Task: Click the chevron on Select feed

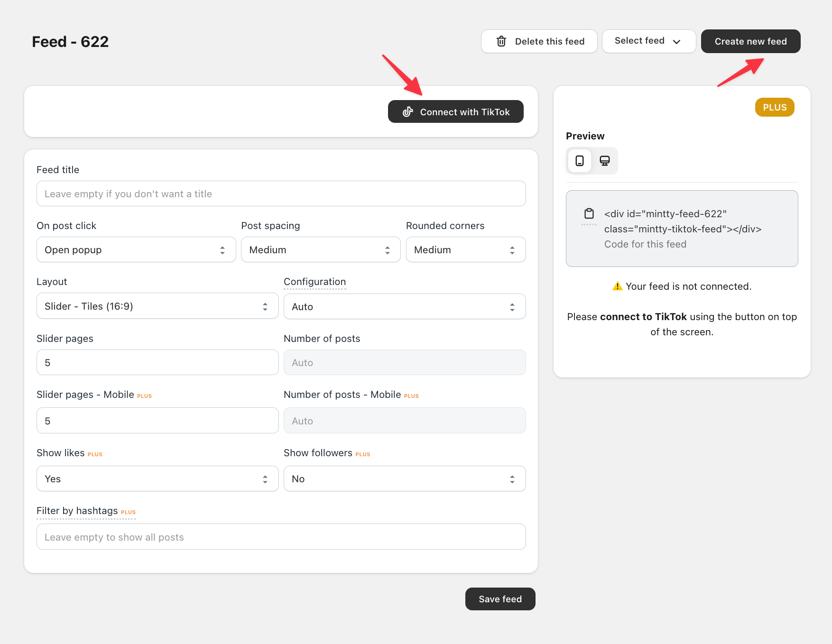Action: [x=677, y=41]
